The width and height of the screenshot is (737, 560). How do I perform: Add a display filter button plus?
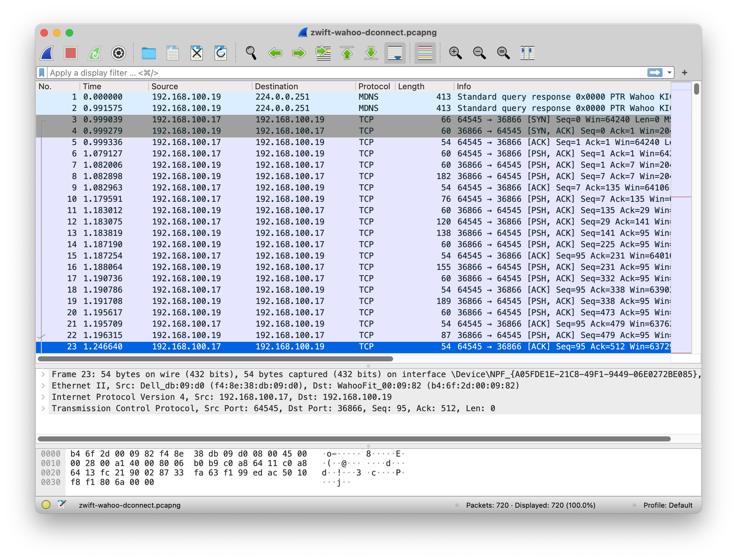[x=685, y=73]
